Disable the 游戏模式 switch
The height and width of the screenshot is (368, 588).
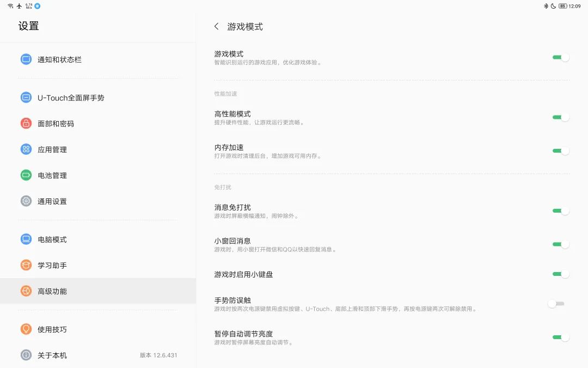560,58
